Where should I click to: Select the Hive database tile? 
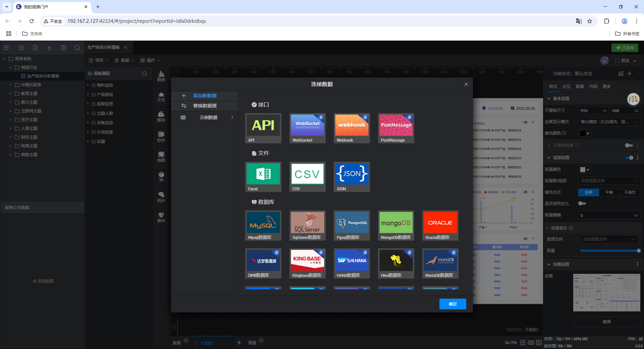396,263
